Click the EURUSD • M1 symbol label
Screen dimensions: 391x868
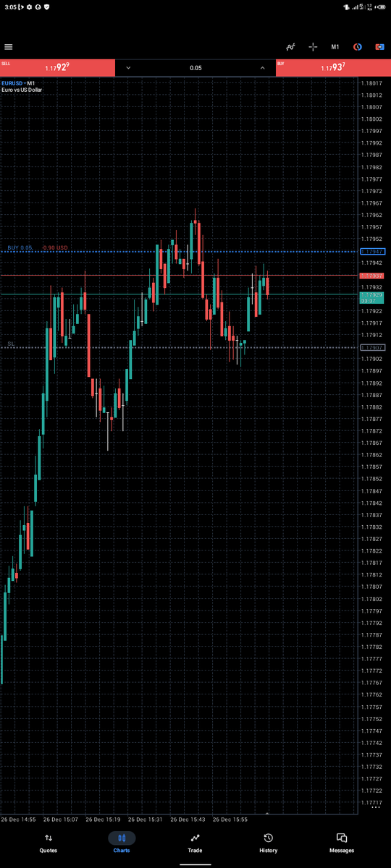pos(18,83)
